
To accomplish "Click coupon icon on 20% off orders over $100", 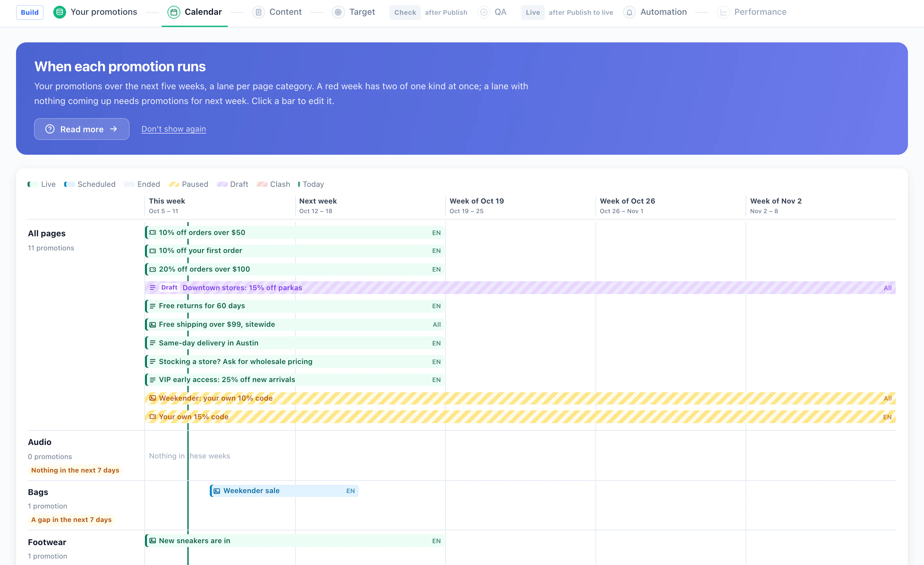I will [x=153, y=269].
